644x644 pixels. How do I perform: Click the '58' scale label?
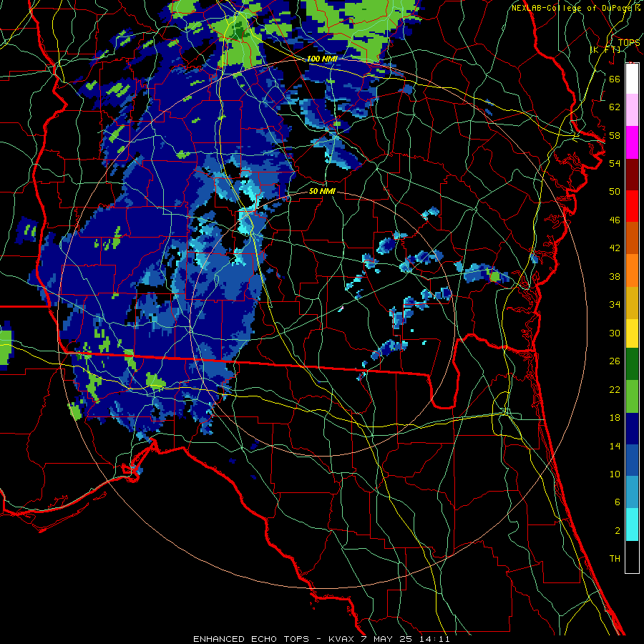pos(615,135)
